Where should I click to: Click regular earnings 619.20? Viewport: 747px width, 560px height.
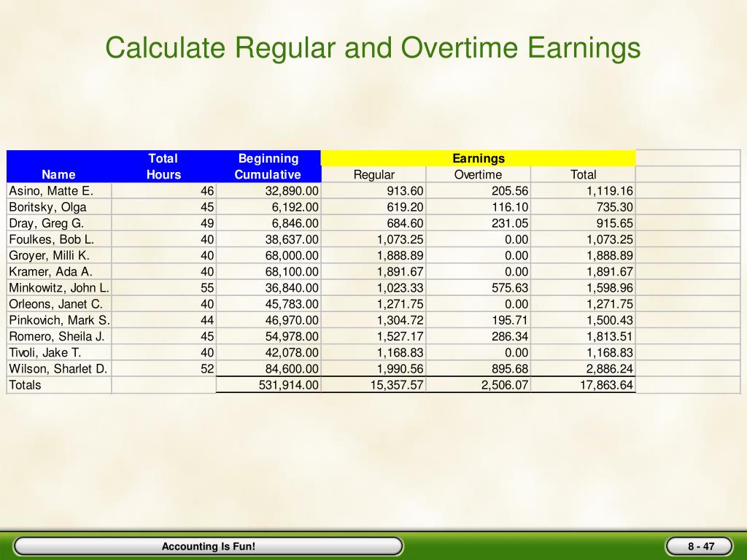click(x=405, y=207)
